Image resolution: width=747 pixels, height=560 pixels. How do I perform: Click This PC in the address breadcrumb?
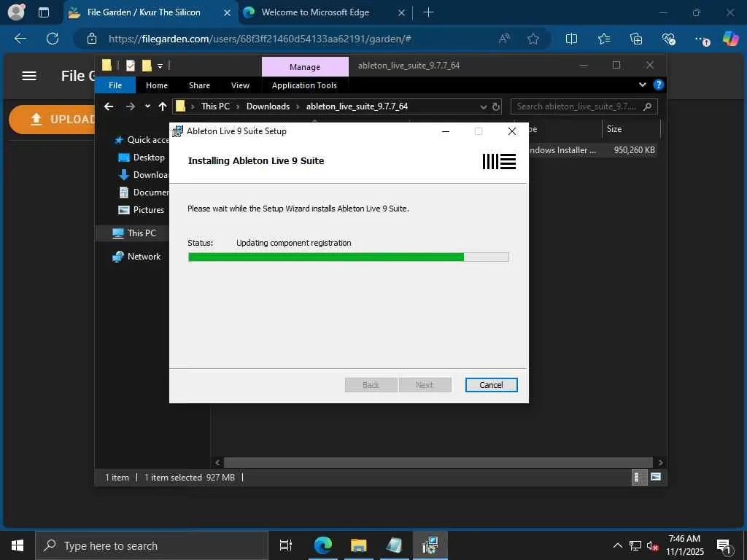tap(215, 106)
